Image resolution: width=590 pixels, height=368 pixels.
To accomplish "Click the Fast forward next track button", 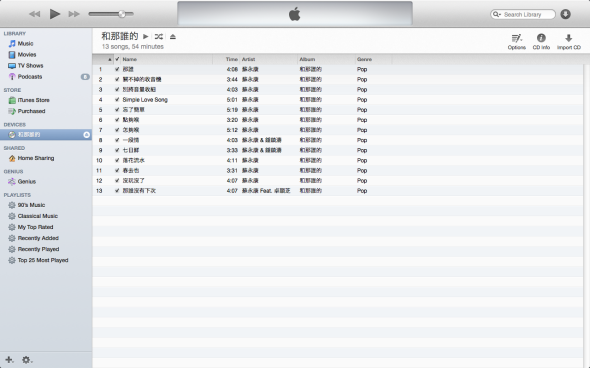I will coord(74,14).
